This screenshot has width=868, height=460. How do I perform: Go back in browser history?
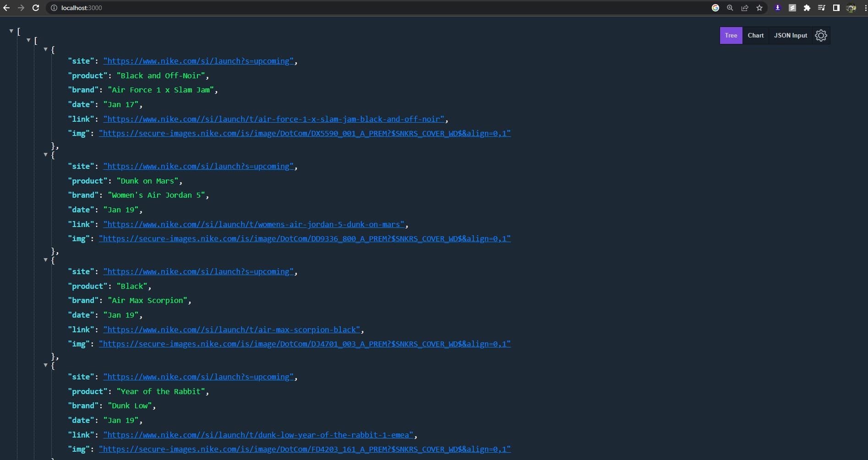(x=6, y=8)
